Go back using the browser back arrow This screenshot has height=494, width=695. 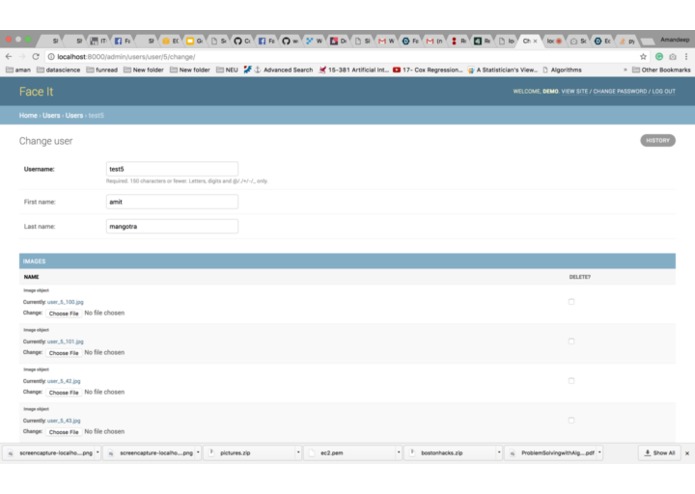pyautogui.click(x=9, y=57)
